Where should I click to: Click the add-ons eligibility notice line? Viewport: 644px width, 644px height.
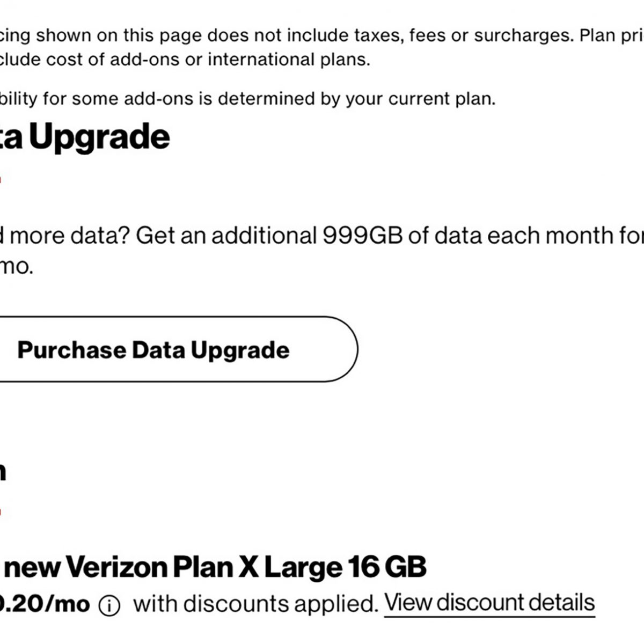coord(247,99)
